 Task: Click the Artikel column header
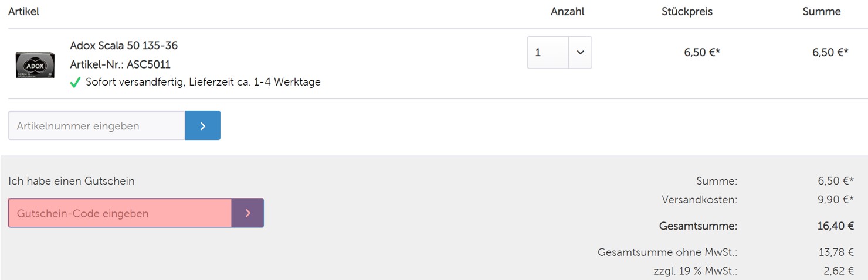24,12
